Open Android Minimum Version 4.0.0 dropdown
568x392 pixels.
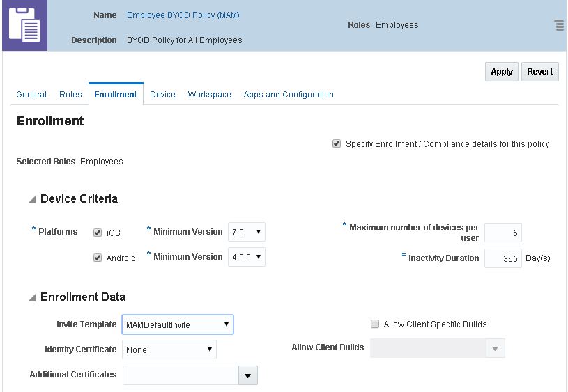[x=247, y=257]
